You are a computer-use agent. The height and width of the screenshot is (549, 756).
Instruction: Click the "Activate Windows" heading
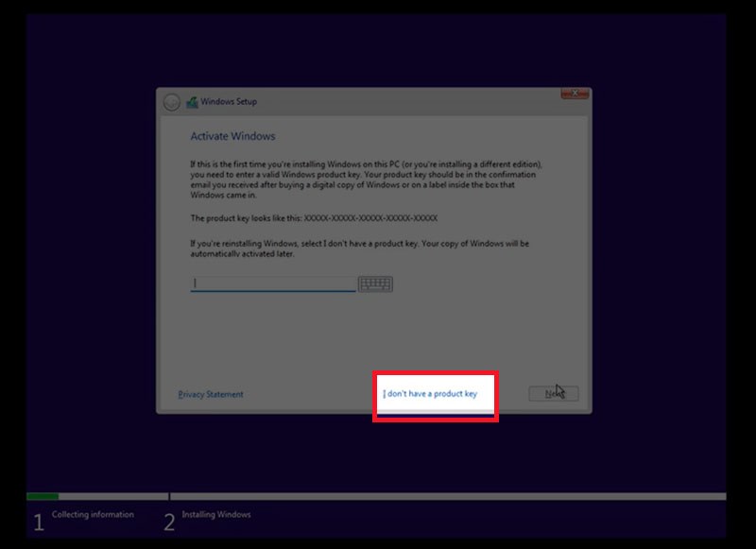[232, 136]
